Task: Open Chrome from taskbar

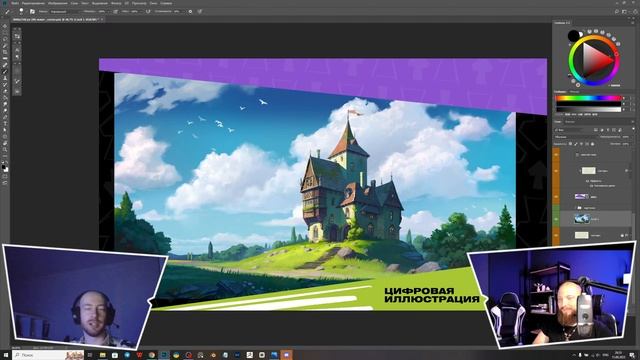Action: pyautogui.click(x=151, y=355)
